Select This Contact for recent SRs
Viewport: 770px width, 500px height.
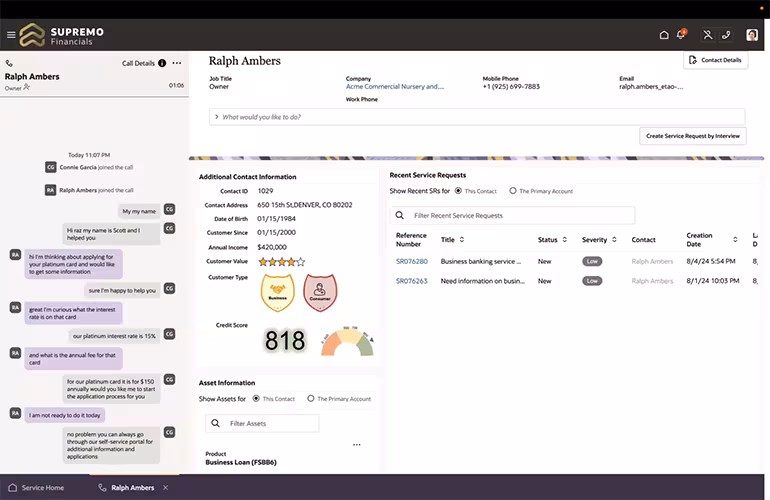click(458, 191)
